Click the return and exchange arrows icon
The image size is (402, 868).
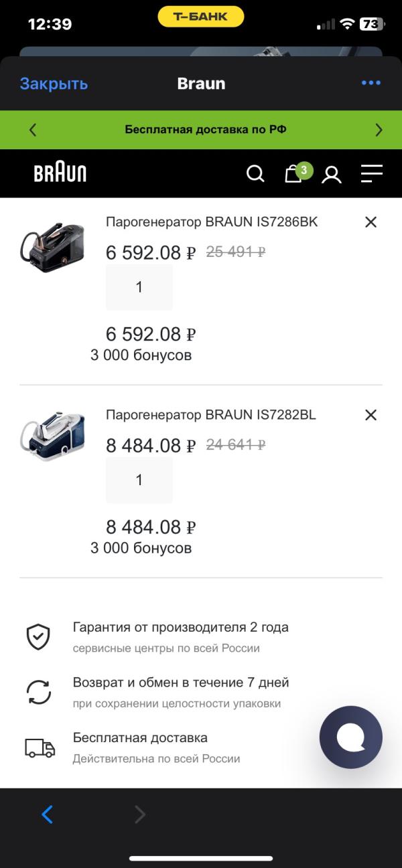(38, 691)
